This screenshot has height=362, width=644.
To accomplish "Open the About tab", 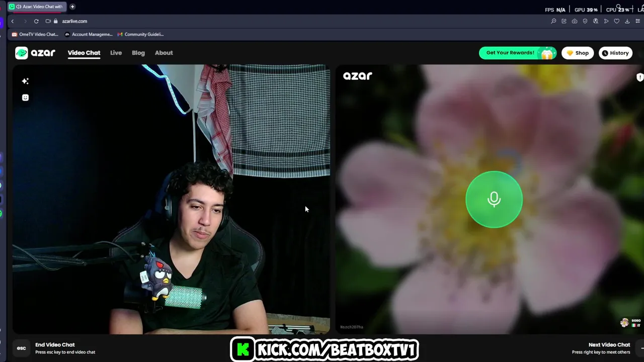I will pos(164,53).
